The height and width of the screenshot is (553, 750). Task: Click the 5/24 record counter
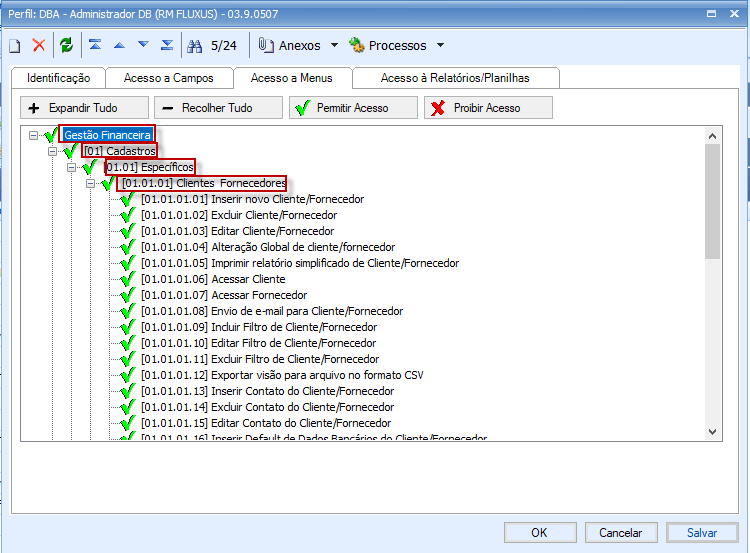(x=224, y=46)
